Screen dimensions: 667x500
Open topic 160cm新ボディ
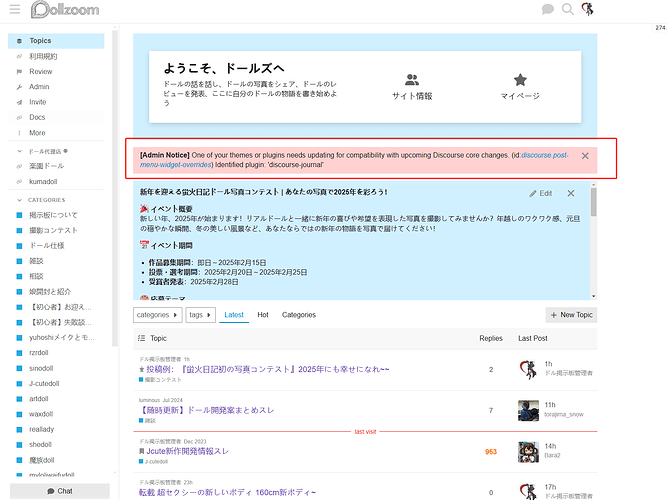(x=227, y=492)
